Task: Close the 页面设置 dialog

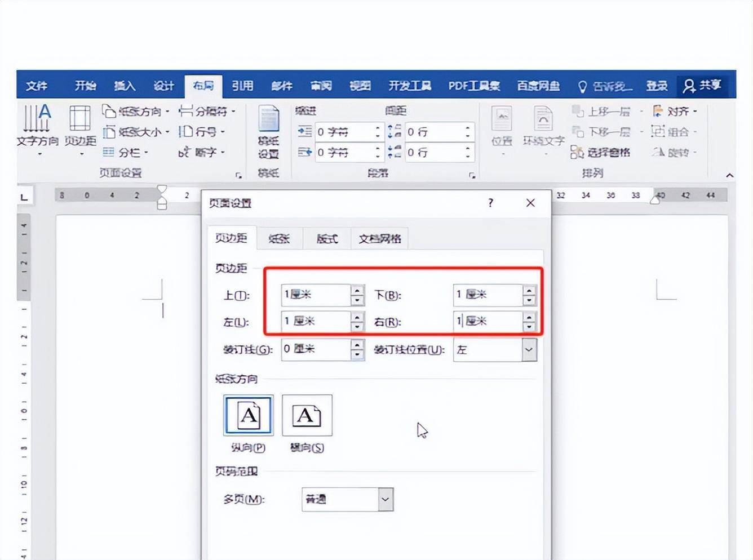Action: (530, 203)
